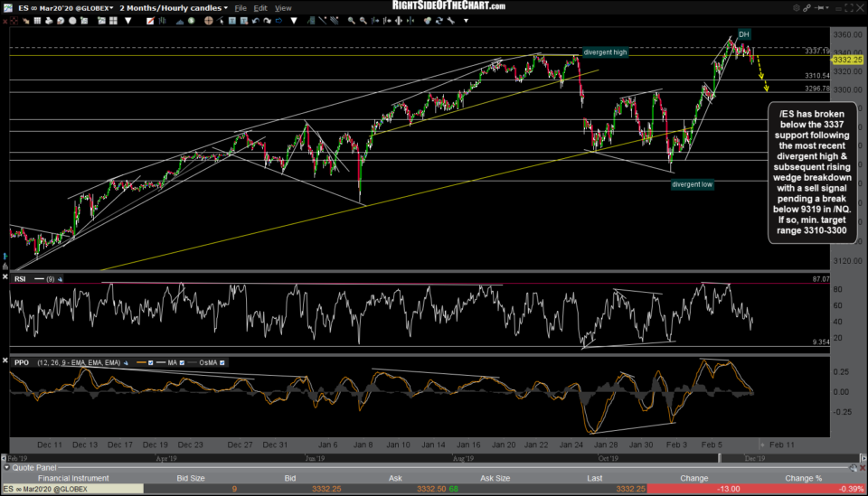Viewport: 868px width, 496px height.
Task: Click the print chart icon
Action: point(49,21)
